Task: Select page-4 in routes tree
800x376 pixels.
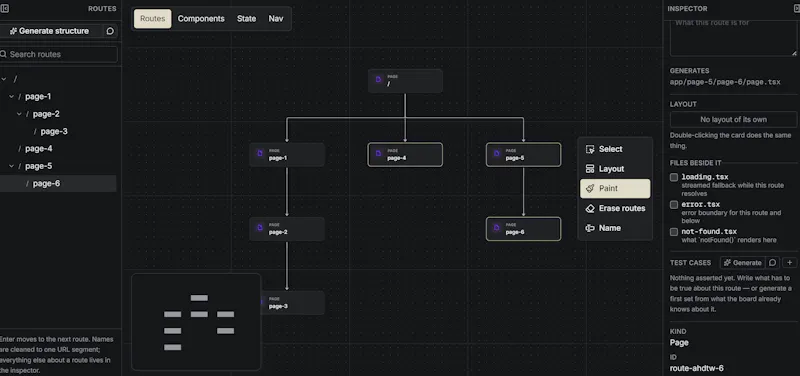Action: [39, 148]
